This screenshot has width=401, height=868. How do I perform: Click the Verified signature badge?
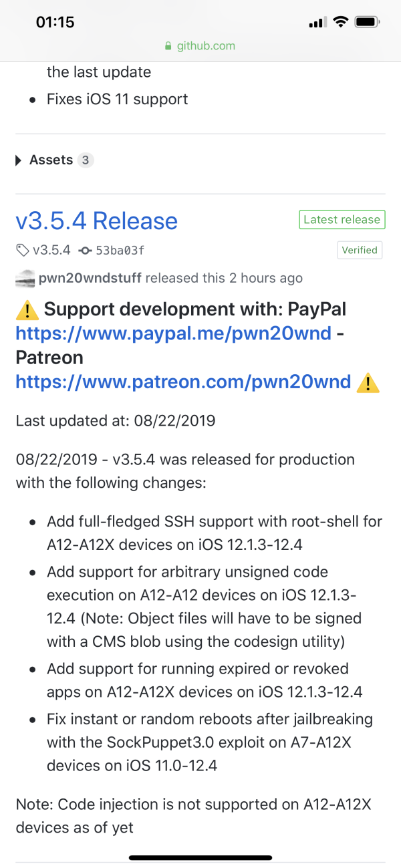tap(360, 250)
